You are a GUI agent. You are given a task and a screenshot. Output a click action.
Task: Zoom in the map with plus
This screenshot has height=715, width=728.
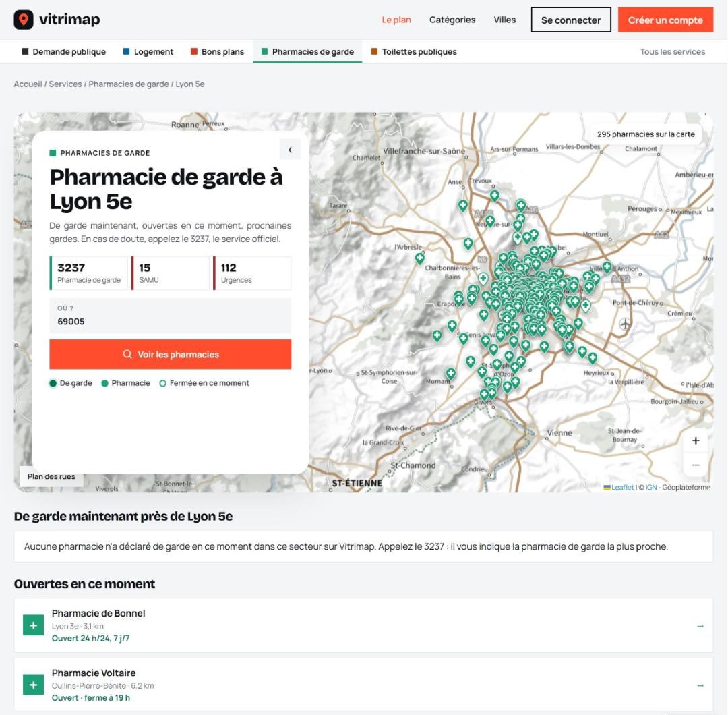(696, 440)
